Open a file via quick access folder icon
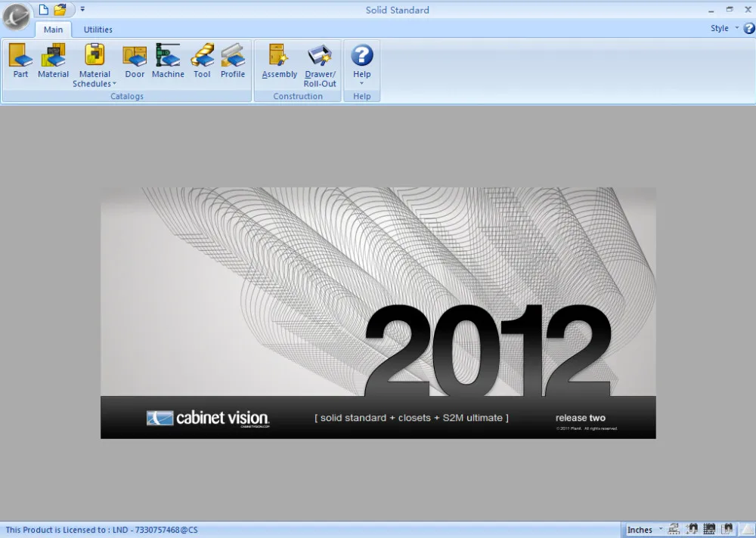756x538 pixels. [x=60, y=9]
